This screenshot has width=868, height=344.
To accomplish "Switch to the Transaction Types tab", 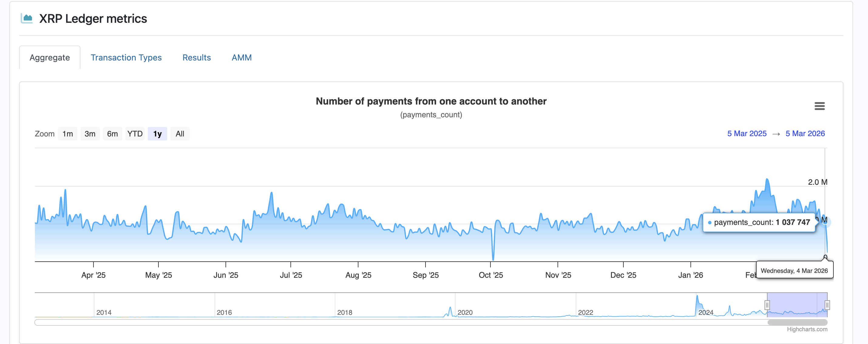I will [126, 58].
